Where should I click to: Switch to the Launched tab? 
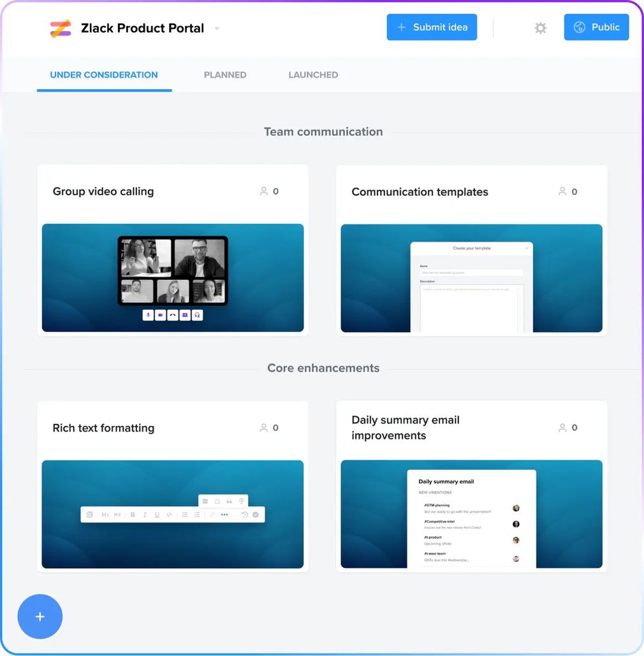tap(313, 75)
